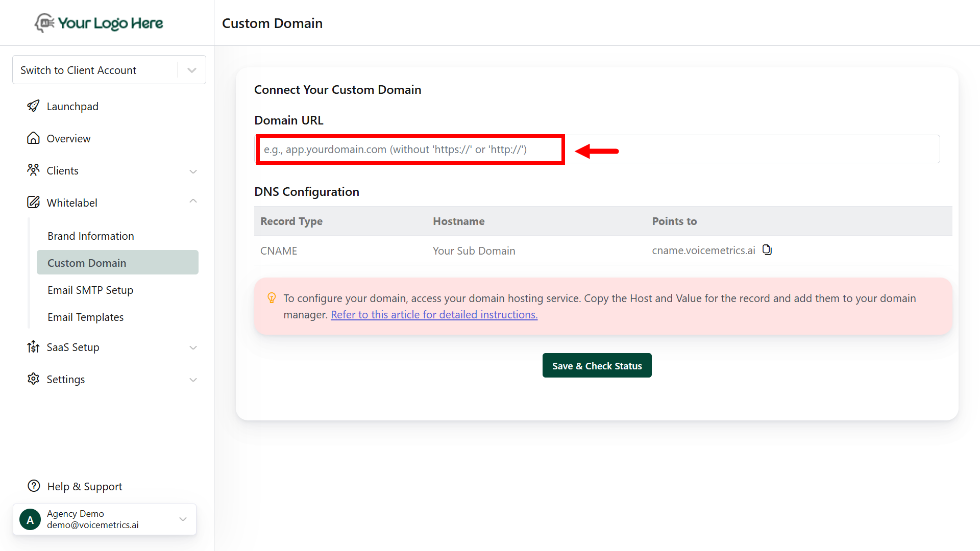Select the Whitelabel pen icon
Viewport: 980px width, 551px height.
[33, 202]
